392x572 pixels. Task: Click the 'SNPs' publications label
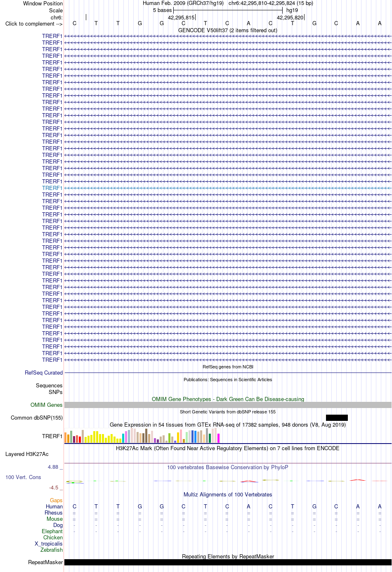[56, 392]
